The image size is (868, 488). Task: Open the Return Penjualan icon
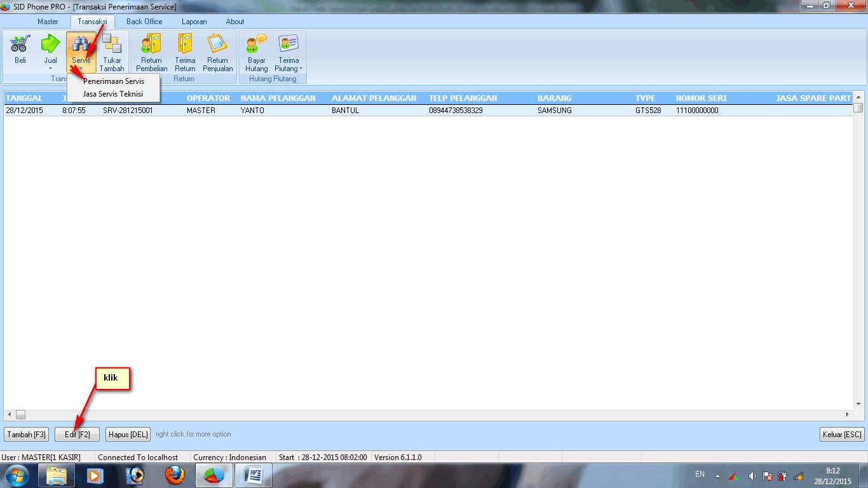point(217,46)
